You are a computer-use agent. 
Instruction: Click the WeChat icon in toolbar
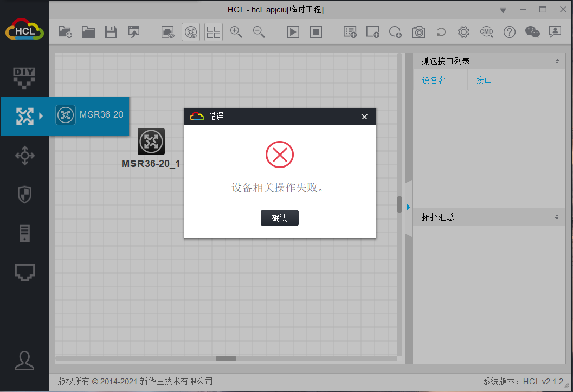(532, 32)
